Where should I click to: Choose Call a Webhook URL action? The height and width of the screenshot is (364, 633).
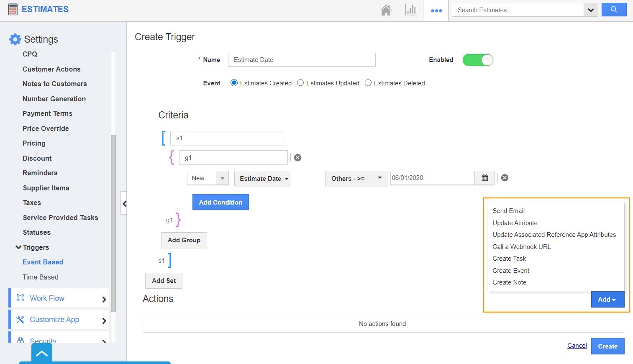tap(522, 247)
